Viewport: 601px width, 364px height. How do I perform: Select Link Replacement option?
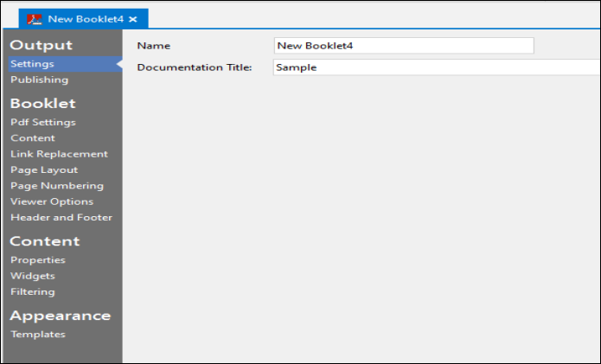tap(59, 154)
